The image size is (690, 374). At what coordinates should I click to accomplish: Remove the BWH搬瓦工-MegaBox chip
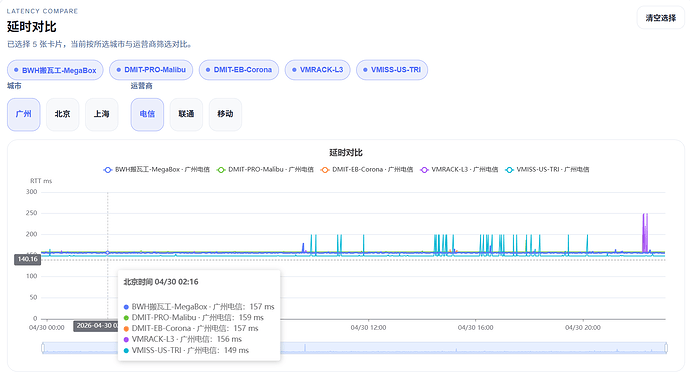point(55,70)
